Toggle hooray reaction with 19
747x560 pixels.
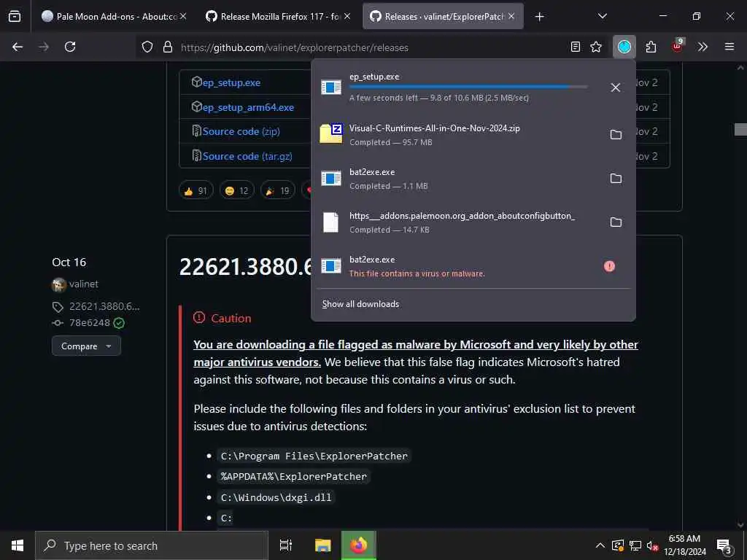coord(278,191)
